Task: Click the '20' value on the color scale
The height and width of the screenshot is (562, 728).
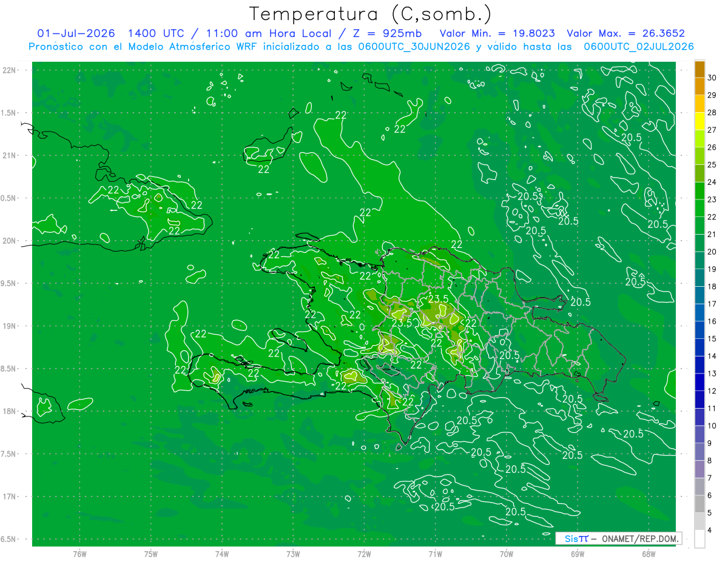Action: (x=712, y=252)
